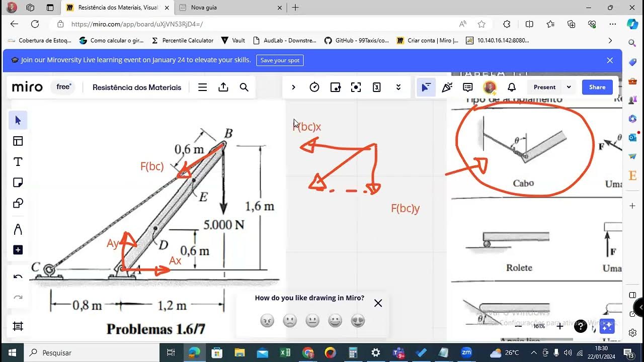Expand bookmarks overflow chevron
This screenshot has width=644, height=362.
point(610,40)
